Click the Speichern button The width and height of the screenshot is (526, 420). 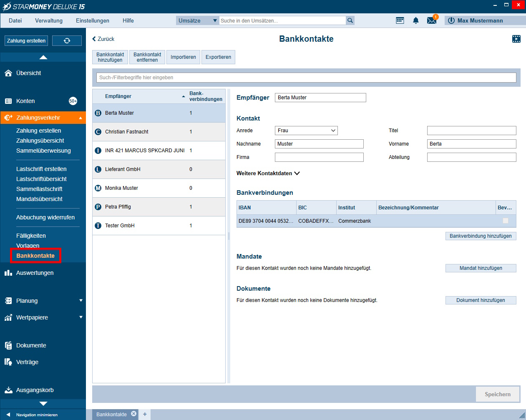498,394
